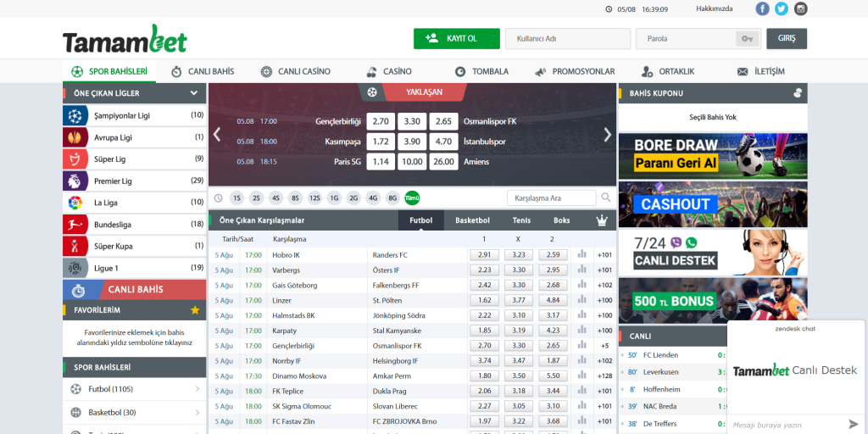Screen dimensions: 868x434
Task: Click the star icon in Favorilerim header
Action: [195, 310]
